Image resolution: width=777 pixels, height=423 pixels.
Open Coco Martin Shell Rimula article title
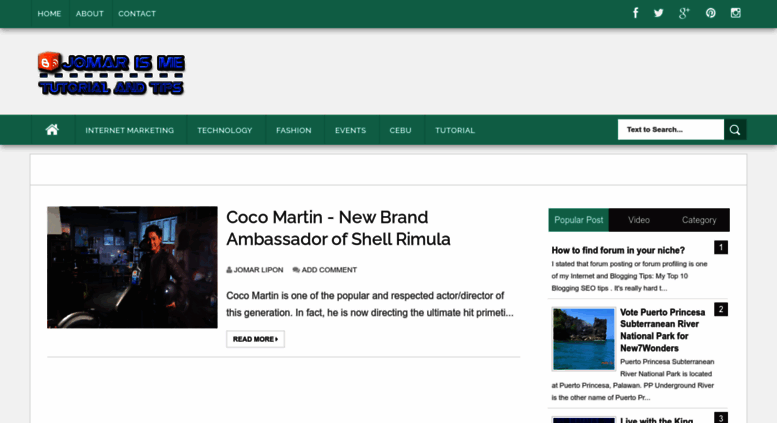point(338,228)
